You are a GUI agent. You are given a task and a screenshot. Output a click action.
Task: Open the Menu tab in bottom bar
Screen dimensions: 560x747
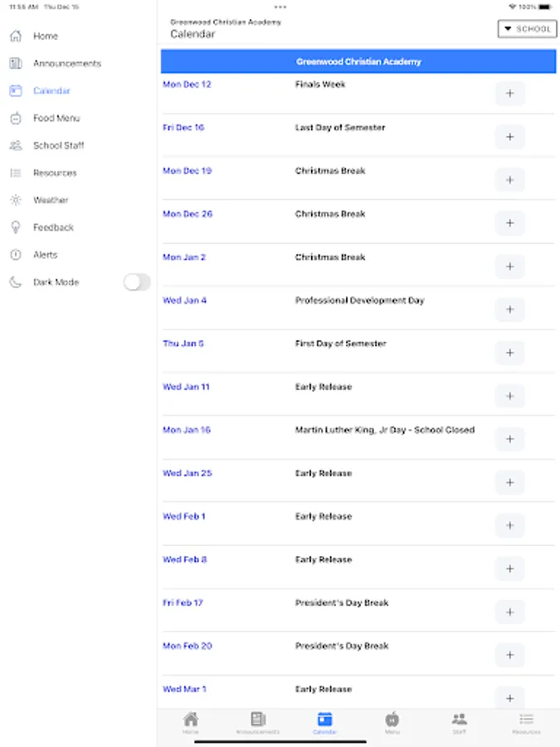pos(392,723)
